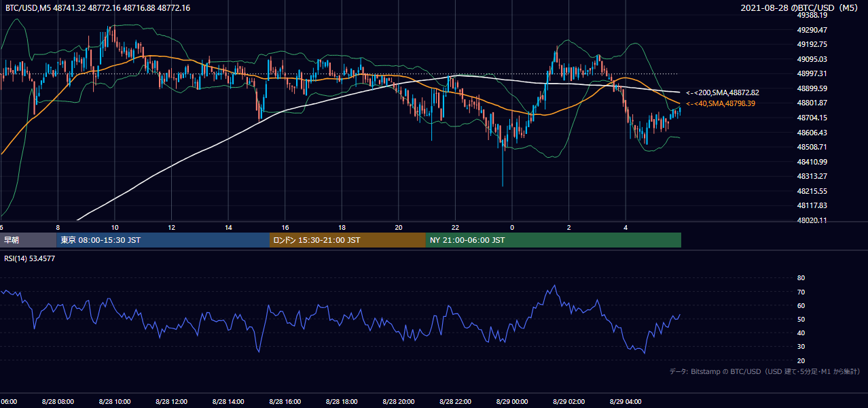Click bottom time label 8/28 08:00
This screenshot has height=408, width=868.
point(58,401)
